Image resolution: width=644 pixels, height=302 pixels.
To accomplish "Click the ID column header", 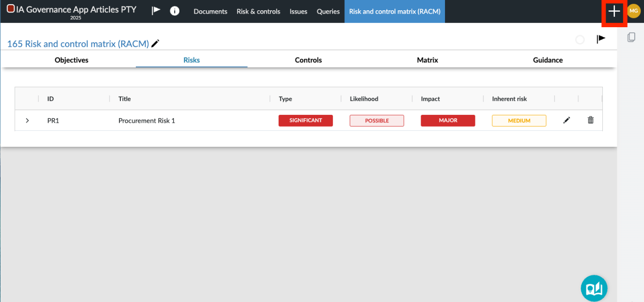I will tap(51, 99).
